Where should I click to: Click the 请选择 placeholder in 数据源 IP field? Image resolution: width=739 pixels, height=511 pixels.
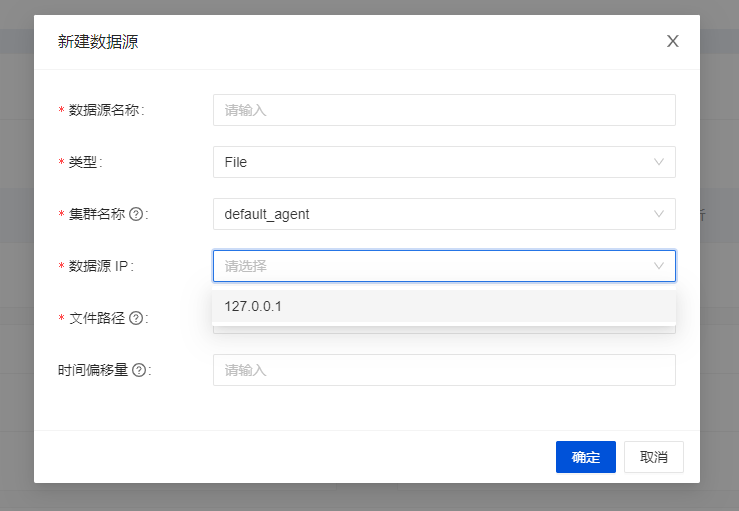(x=246, y=266)
